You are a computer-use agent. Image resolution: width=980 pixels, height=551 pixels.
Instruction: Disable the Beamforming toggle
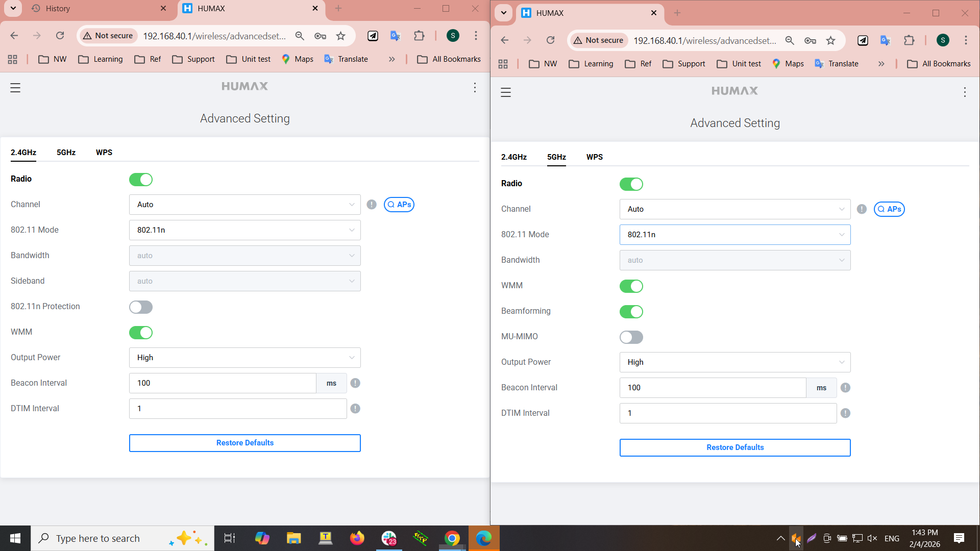(631, 312)
